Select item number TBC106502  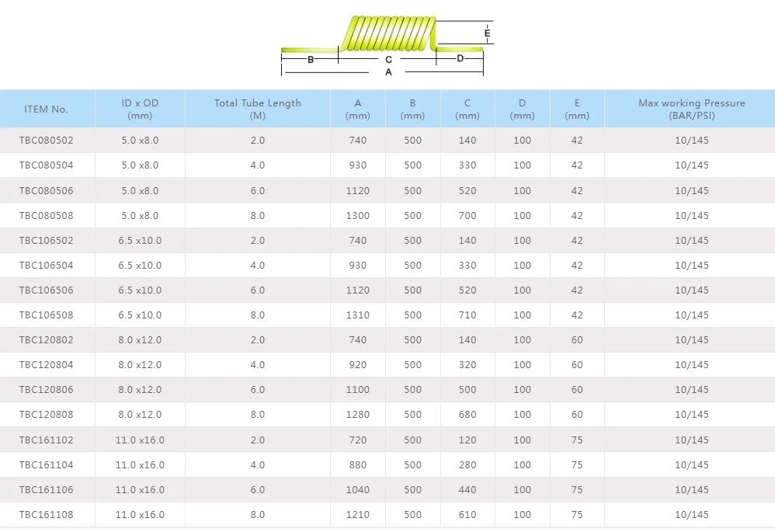[x=46, y=240]
